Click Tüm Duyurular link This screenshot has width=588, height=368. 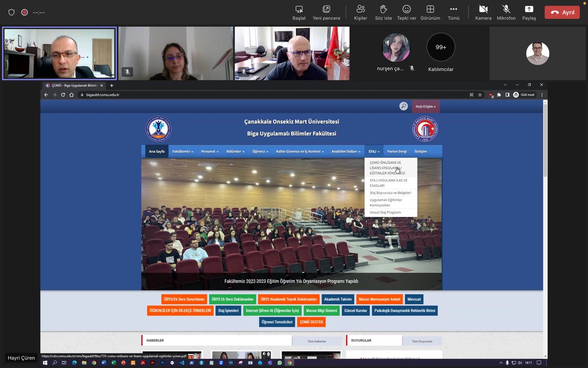click(422, 341)
